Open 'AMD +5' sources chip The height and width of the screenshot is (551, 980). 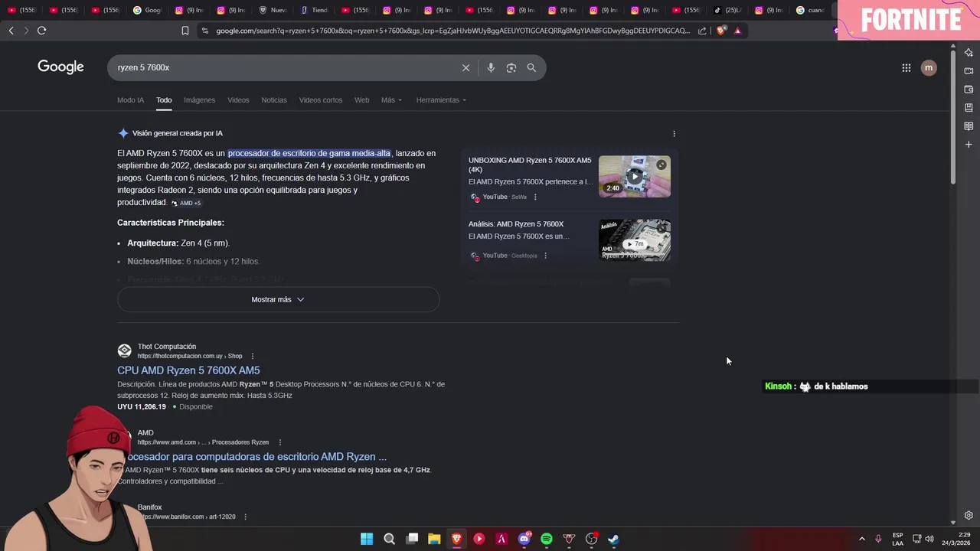(186, 203)
